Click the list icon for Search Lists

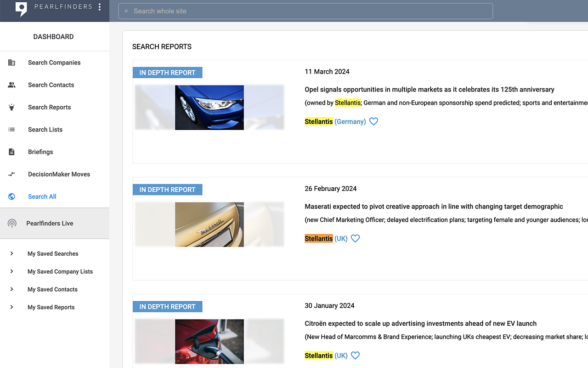point(12,130)
